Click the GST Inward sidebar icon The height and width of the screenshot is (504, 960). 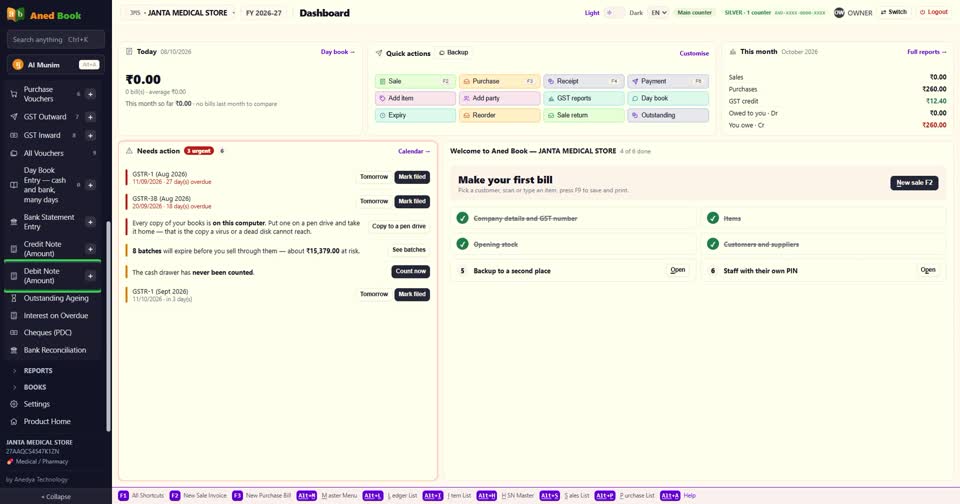[13, 135]
